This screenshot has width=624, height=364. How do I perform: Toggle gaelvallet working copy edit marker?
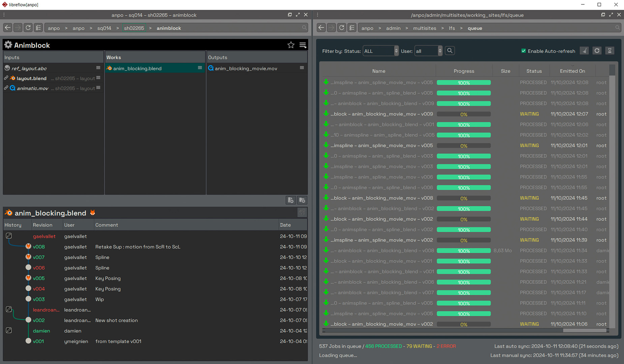coord(9,236)
